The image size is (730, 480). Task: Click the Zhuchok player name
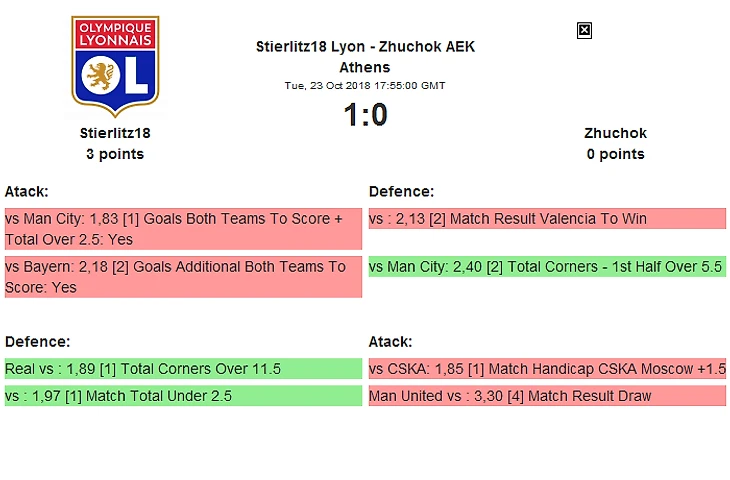pyautogui.click(x=615, y=133)
